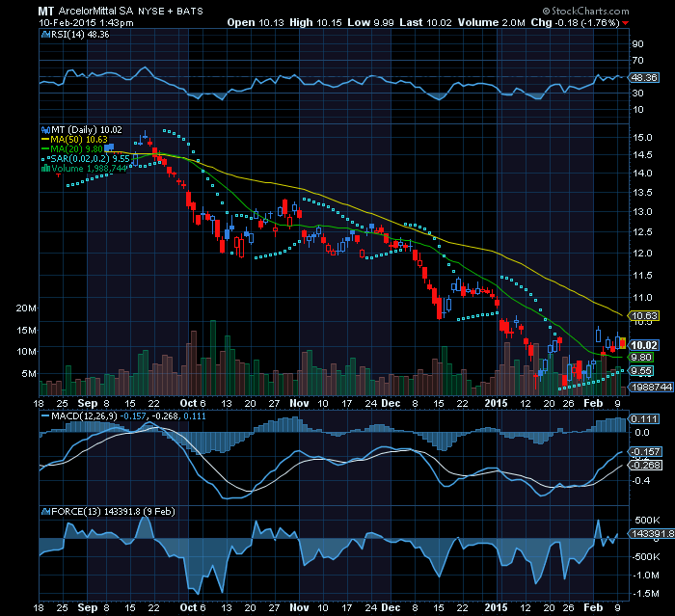Image resolution: width=675 pixels, height=616 pixels.
Task: Click the RSI 48.36 value tag
Action: 643,77
